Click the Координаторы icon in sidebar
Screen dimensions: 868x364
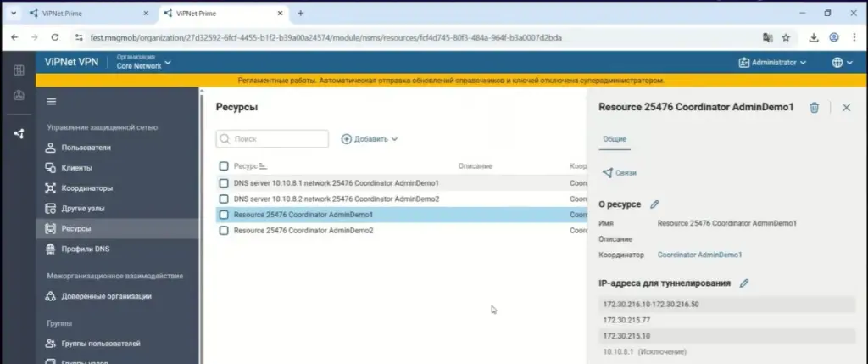(x=50, y=188)
